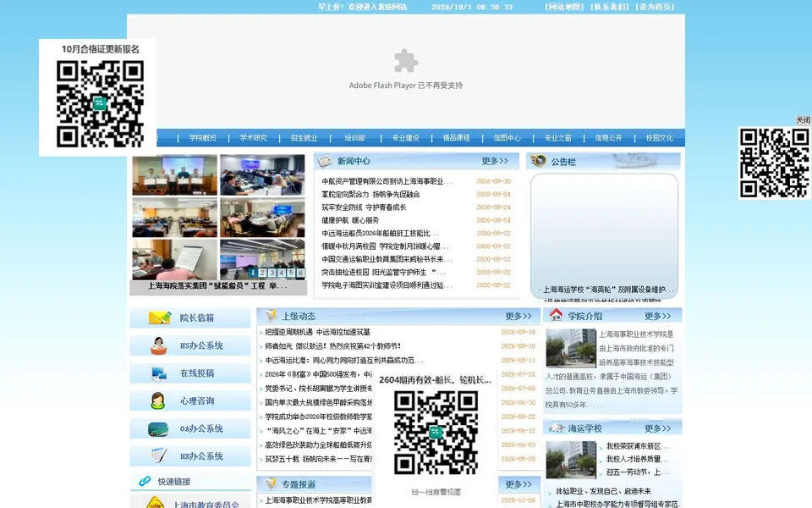Open news 中远海运船员2026年船舶厨工技能比
Viewport: 812px width, 508px height.
pos(380,234)
